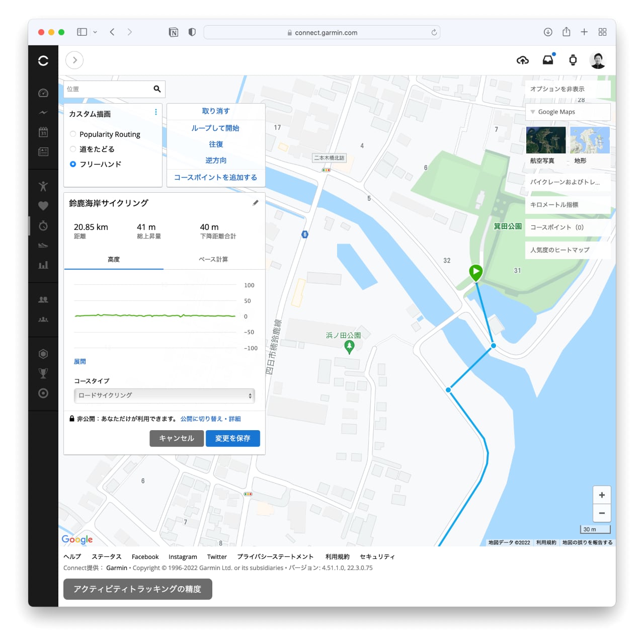Click the heart health stats icon
Viewport: 644px width, 644px height.
tap(43, 206)
